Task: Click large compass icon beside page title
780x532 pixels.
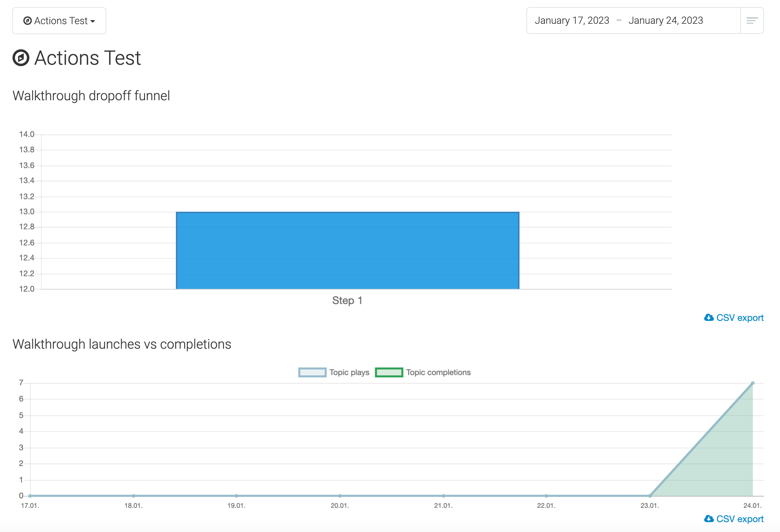Action: pyautogui.click(x=21, y=58)
